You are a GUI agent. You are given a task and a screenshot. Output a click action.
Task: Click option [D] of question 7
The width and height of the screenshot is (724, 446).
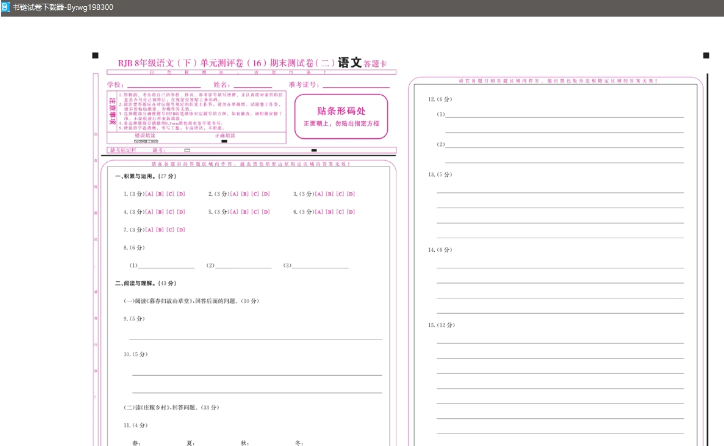tap(181, 229)
